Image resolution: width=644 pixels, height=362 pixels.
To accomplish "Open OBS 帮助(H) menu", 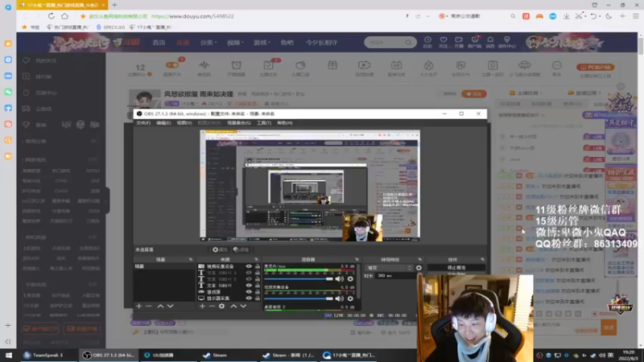I will pyautogui.click(x=285, y=123).
